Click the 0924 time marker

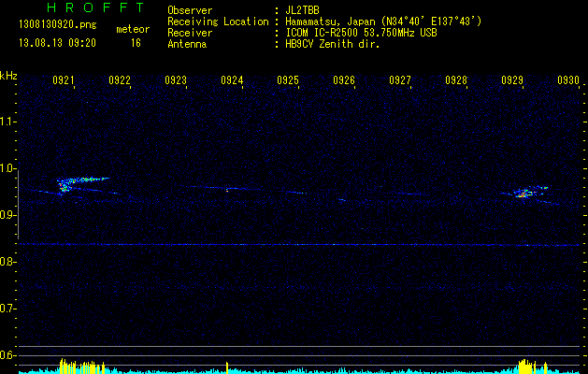(x=232, y=80)
